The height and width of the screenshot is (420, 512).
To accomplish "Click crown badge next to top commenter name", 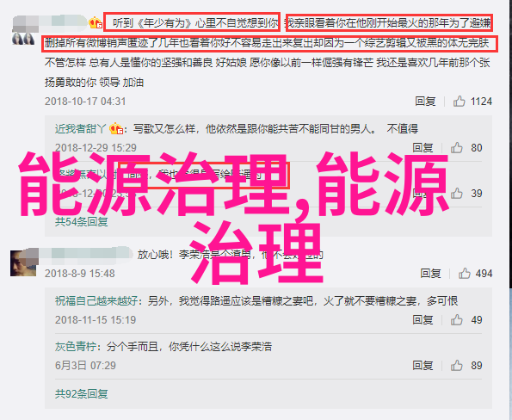I will tap(96, 22).
